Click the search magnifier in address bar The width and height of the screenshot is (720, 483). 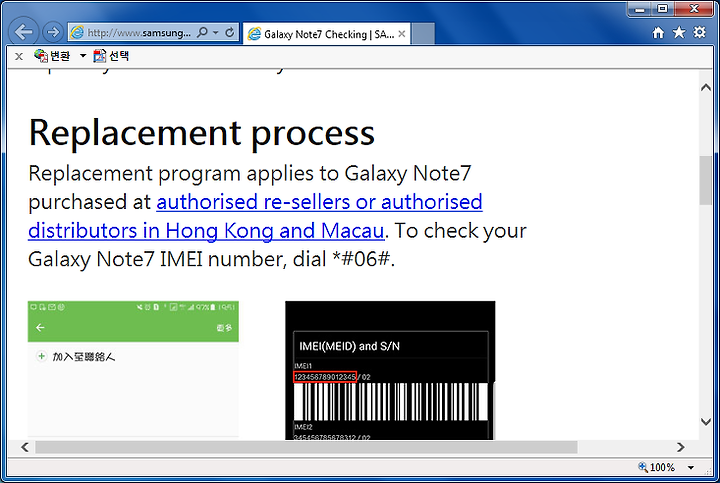coord(202,32)
